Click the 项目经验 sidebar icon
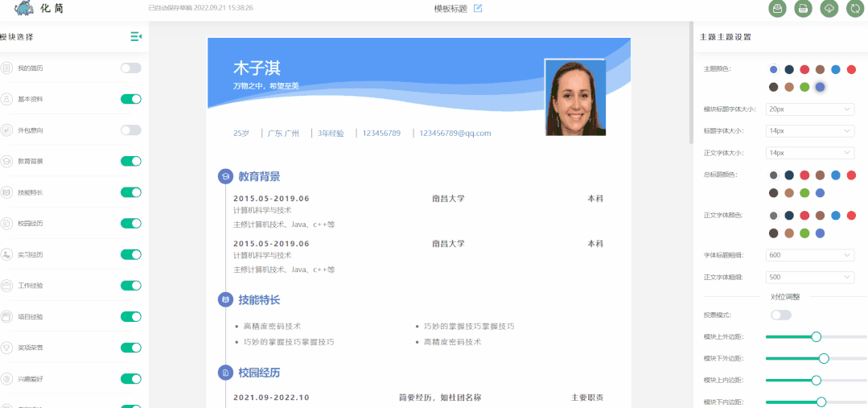 pos(6,316)
